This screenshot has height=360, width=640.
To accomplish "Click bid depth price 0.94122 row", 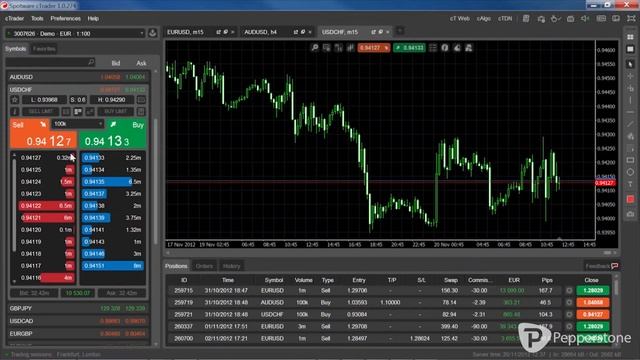I will 46,206.
